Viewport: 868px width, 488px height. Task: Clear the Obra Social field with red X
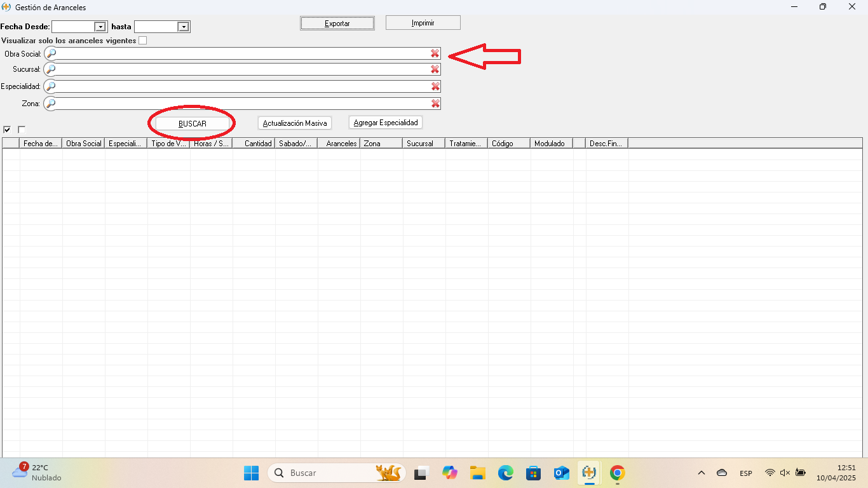(435, 53)
